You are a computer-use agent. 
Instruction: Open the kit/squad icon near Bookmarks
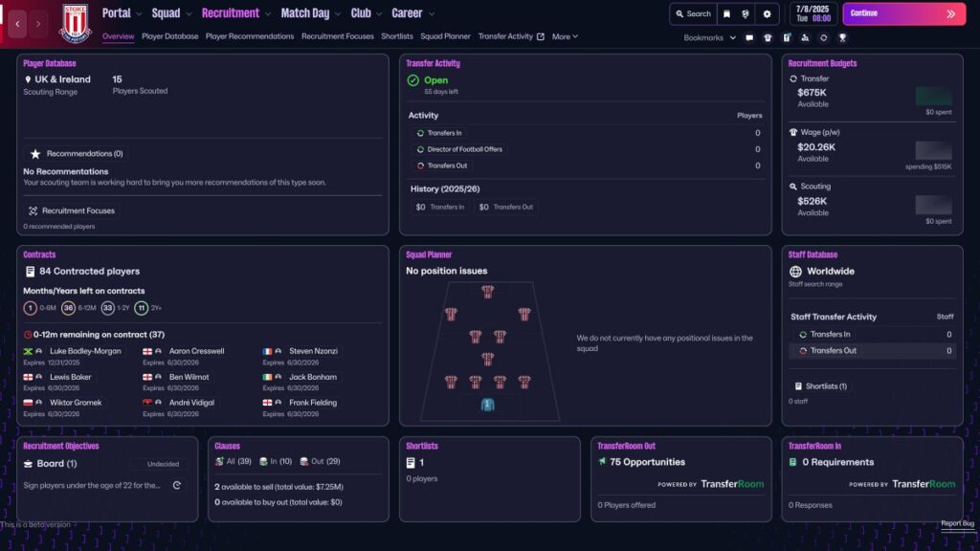point(767,36)
